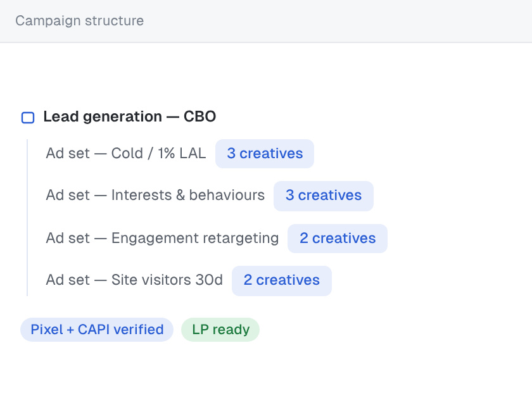Click the LP ready status tag
This screenshot has height=405, width=532.
[220, 330]
